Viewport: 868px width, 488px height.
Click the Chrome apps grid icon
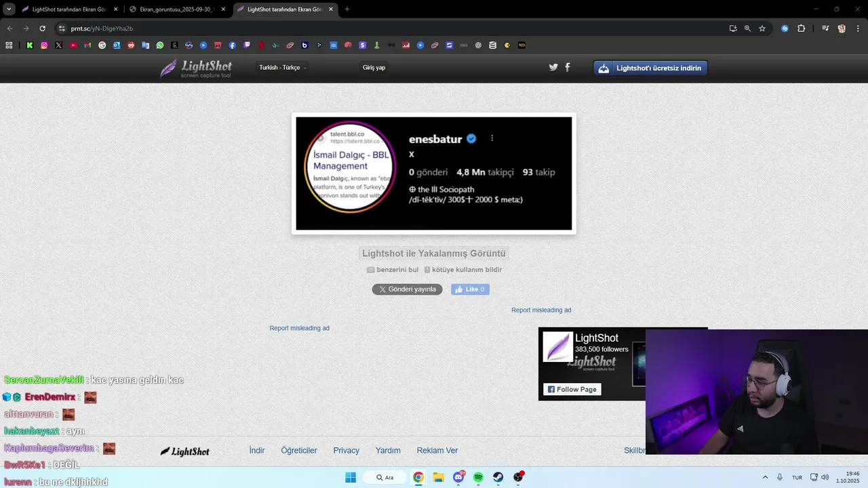(9, 45)
